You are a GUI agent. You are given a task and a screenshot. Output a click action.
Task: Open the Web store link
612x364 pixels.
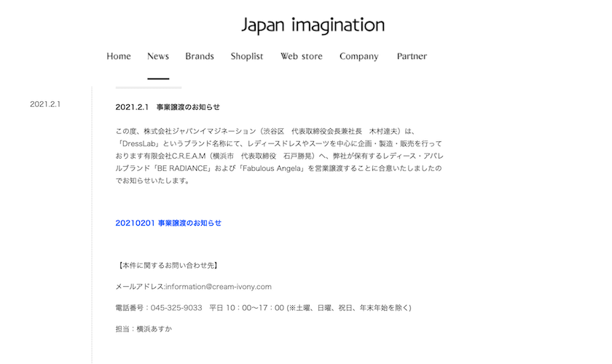click(x=302, y=56)
